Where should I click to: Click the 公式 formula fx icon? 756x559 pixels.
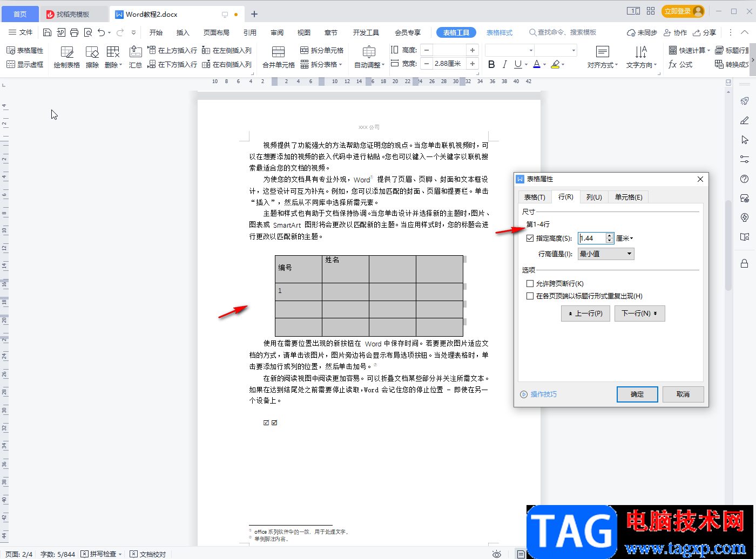click(x=680, y=64)
